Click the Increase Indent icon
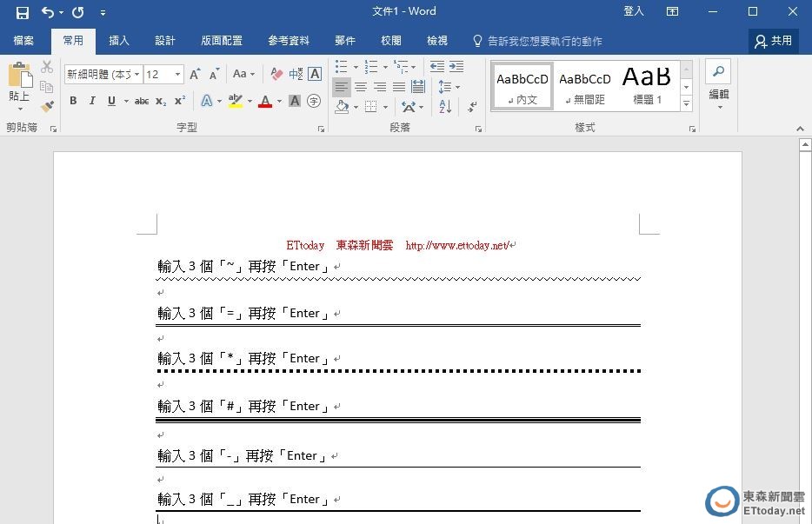Screen dimensions: 812x524 coord(456,67)
